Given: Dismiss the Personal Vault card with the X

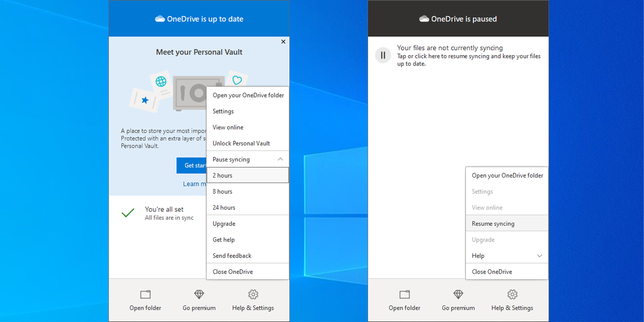Looking at the screenshot, I should [x=283, y=42].
